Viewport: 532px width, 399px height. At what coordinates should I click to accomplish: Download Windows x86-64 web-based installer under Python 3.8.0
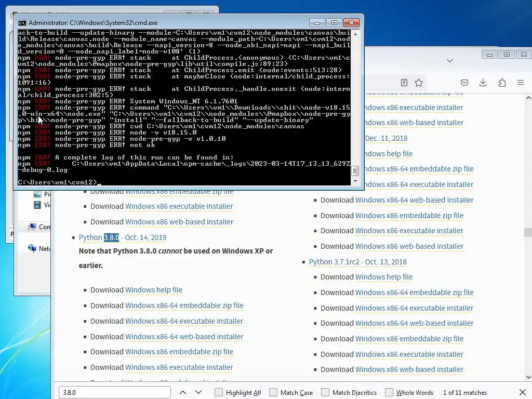coord(184,337)
